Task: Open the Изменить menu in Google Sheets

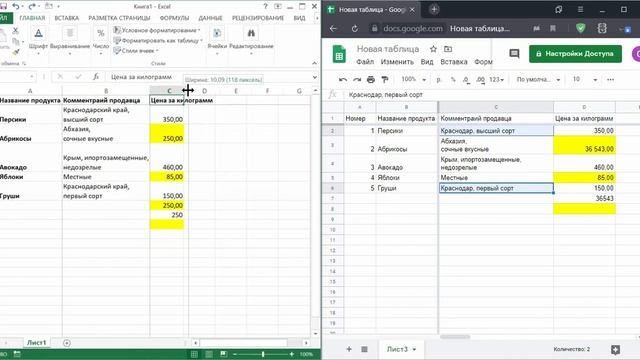Action: tap(397, 62)
